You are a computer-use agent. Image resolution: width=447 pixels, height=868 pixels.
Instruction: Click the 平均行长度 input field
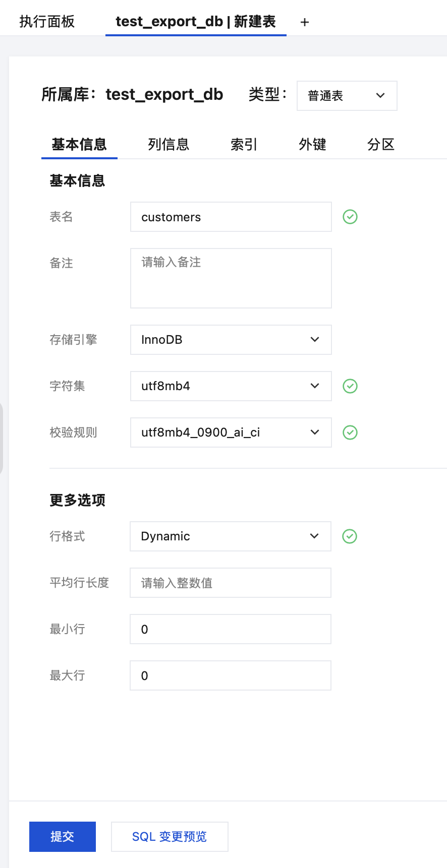(x=230, y=583)
